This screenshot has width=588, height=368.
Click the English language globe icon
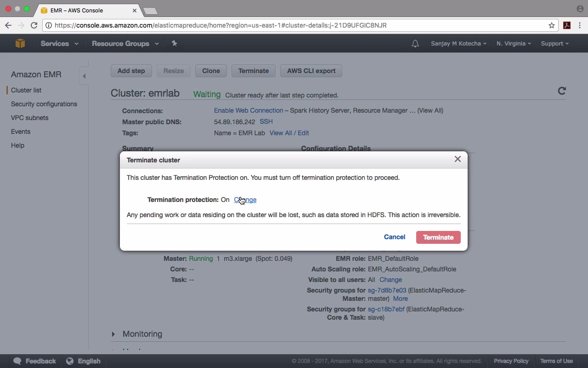pyautogui.click(x=70, y=361)
